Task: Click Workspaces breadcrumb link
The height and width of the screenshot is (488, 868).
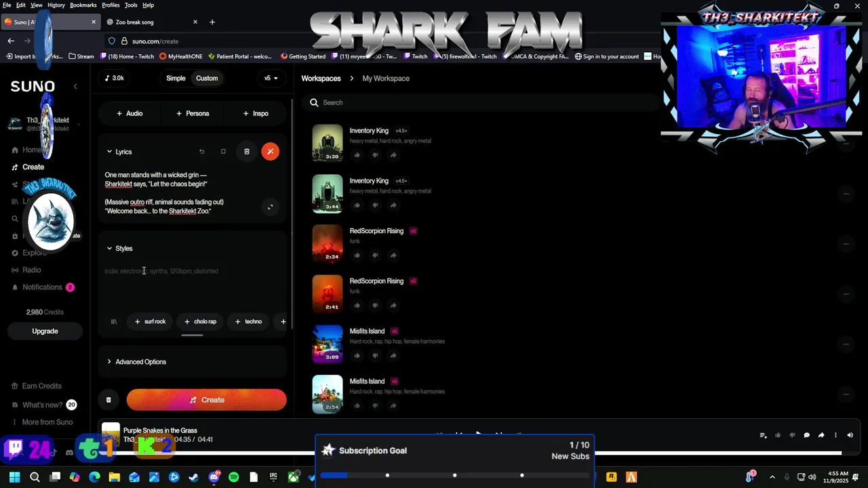Action: point(321,79)
